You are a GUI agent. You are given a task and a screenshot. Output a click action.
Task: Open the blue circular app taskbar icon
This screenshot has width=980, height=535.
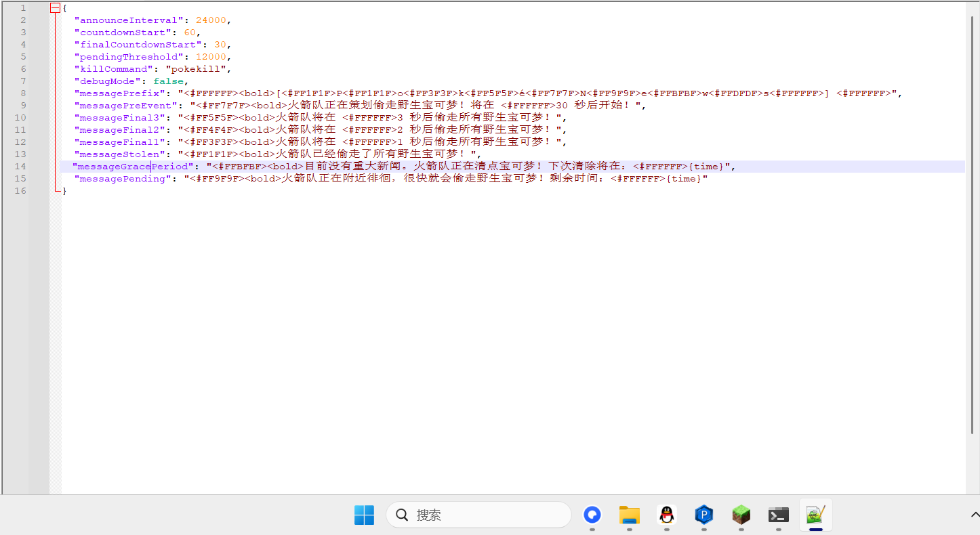592,515
